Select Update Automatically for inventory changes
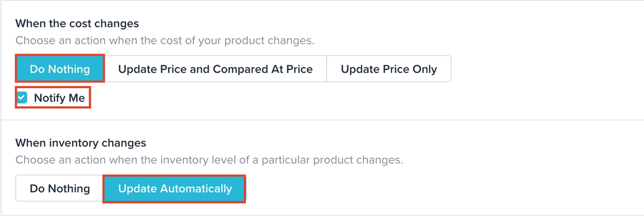 tap(175, 189)
